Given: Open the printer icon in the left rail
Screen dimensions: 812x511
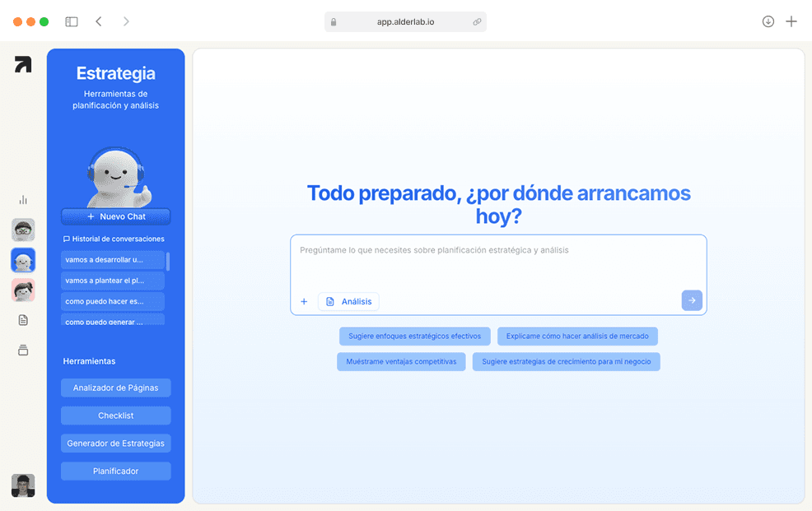Looking at the screenshot, I should 22,350.
